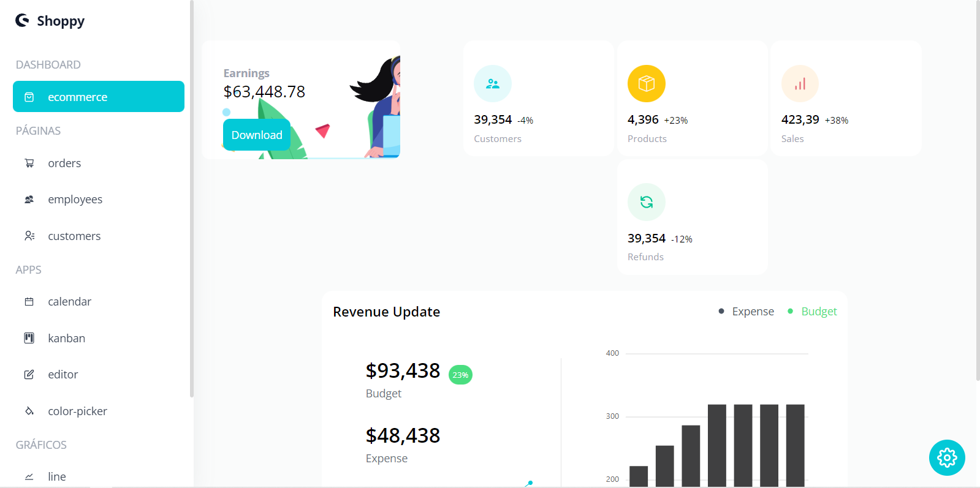Click the Earnings amount $63,448.78
Viewport: 980px width, 488px height.
pyautogui.click(x=264, y=92)
